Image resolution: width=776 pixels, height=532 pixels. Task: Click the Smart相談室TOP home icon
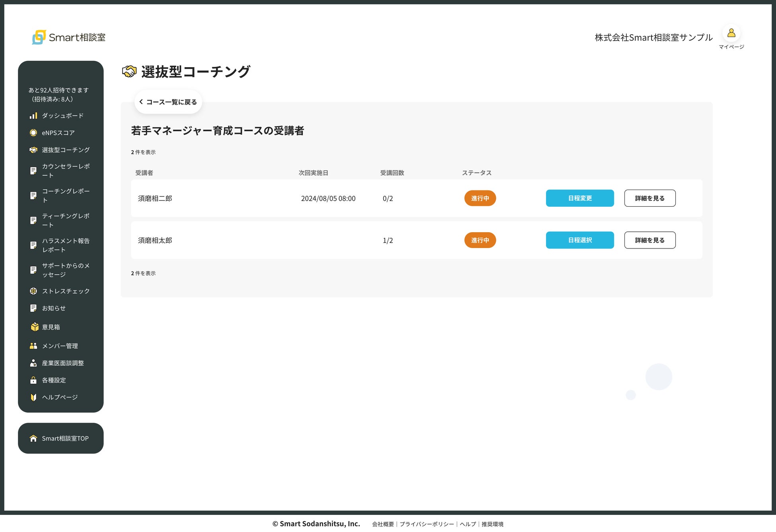point(33,438)
